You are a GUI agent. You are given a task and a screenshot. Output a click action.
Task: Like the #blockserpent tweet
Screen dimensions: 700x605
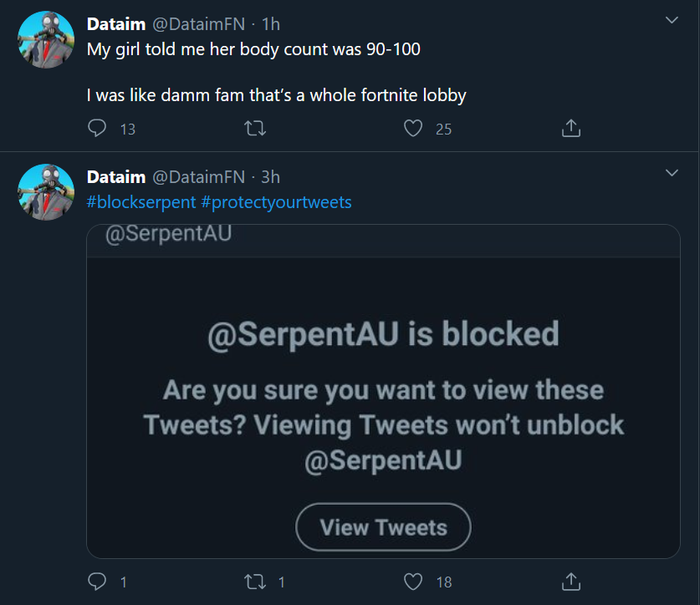pyautogui.click(x=413, y=582)
